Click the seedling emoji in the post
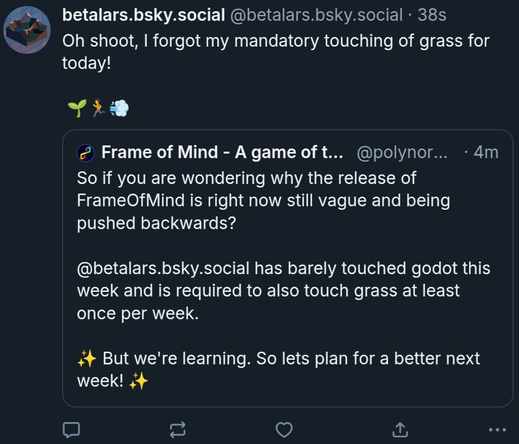 click(x=77, y=108)
